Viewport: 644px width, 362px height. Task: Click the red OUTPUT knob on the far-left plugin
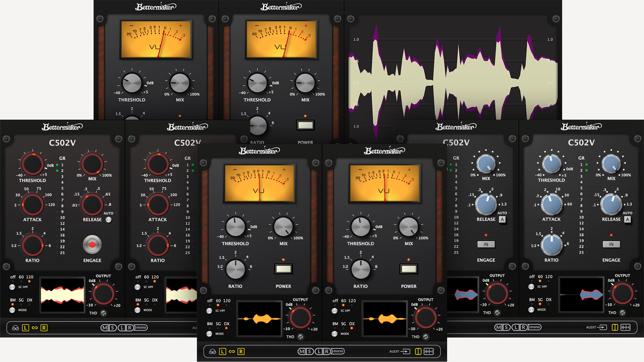point(103,294)
